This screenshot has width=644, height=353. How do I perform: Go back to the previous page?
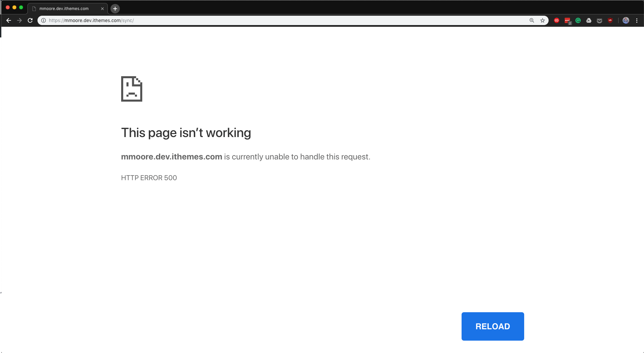[9, 20]
